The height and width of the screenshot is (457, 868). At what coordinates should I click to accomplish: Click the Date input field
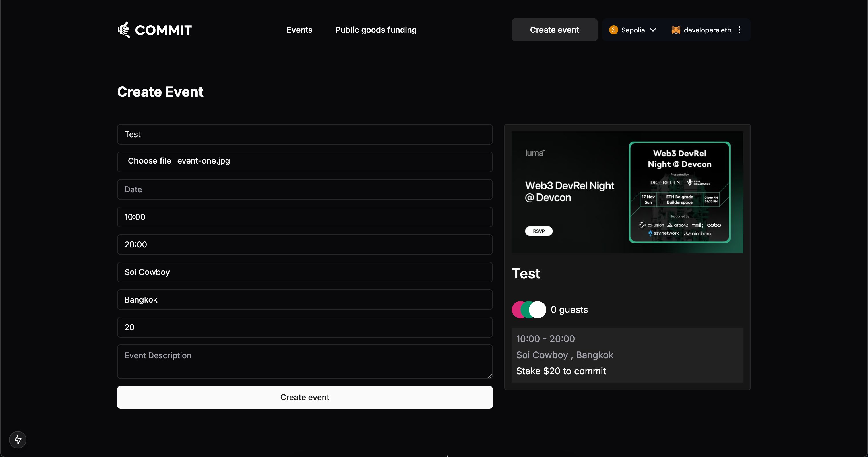click(305, 189)
